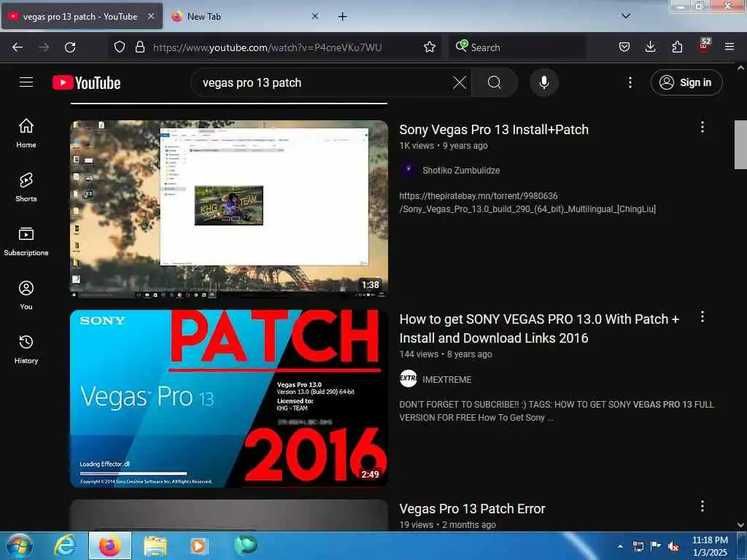Open Vegas Pro 13 Patch Error title
This screenshot has width=747, height=560.
pyautogui.click(x=472, y=508)
